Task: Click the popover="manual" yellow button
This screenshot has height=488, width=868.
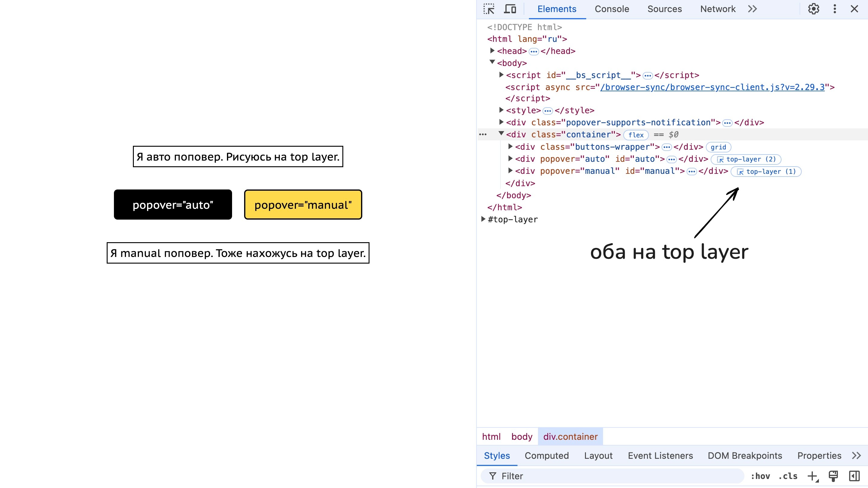Action: click(x=303, y=205)
